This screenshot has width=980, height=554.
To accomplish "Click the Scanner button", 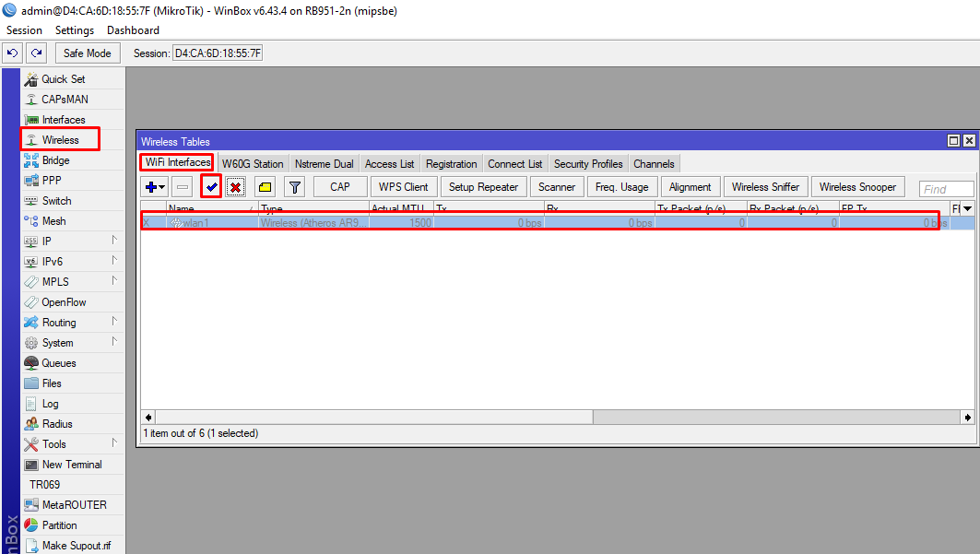I will tap(557, 187).
